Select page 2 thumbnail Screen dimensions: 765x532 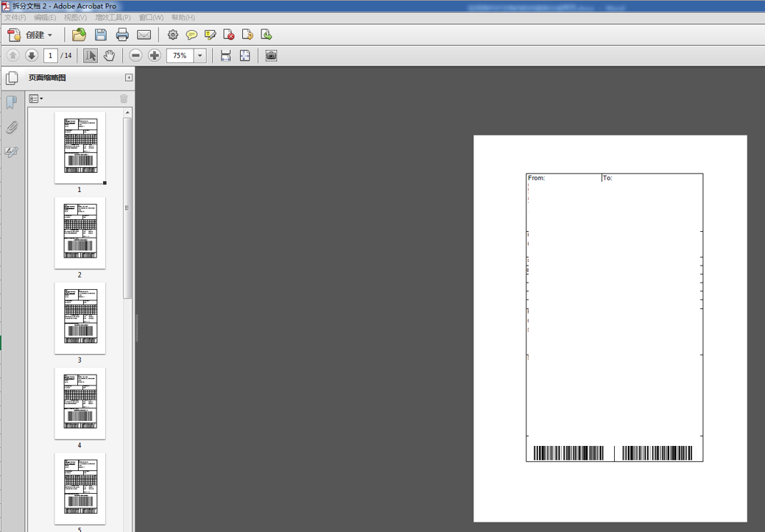[80, 233]
